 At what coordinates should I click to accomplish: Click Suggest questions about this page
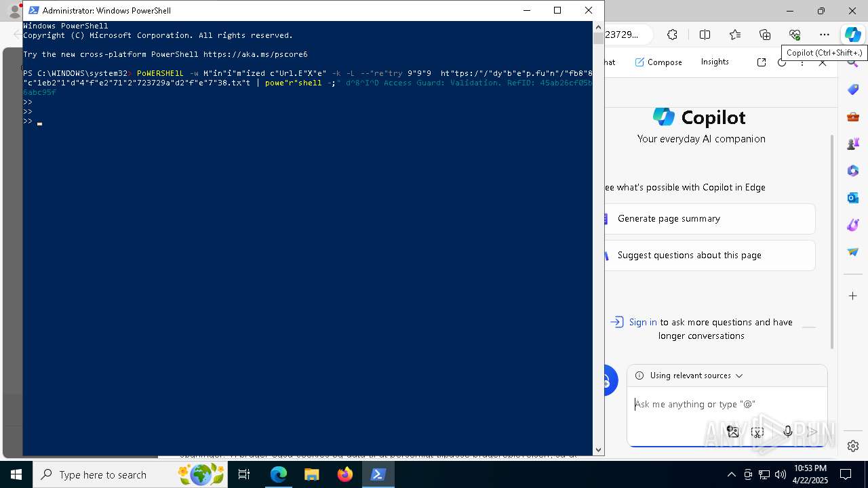[x=710, y=256]
